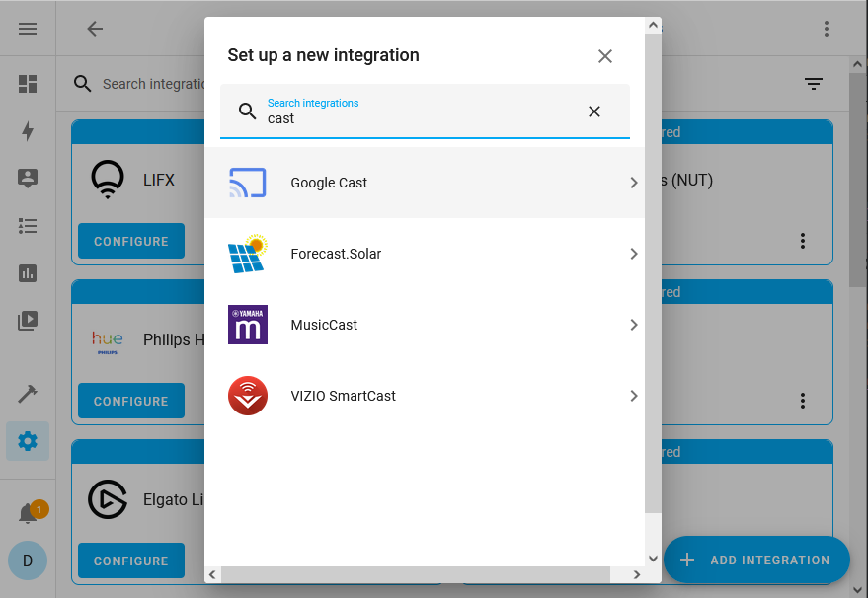
Task: Select the Google Cast integration
Action: [425, 183]
